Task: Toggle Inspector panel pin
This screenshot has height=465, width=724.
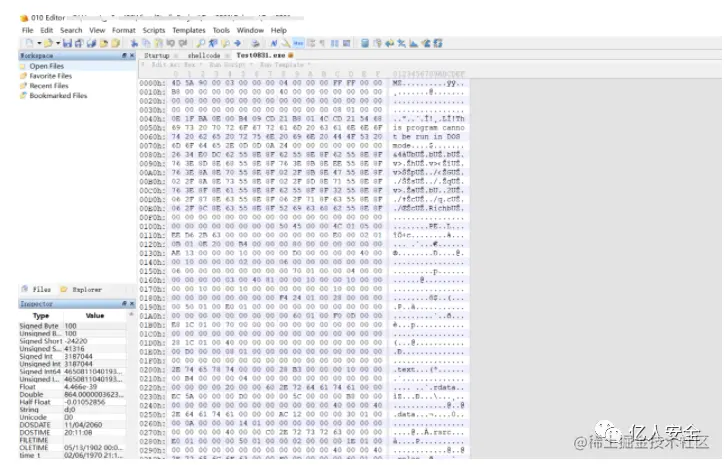Action: click(124, 303)
